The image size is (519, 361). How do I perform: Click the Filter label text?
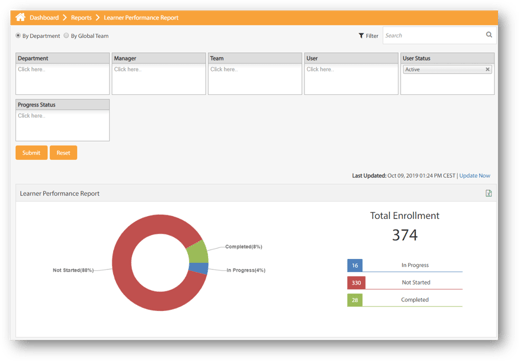click(x=372, y=36)
